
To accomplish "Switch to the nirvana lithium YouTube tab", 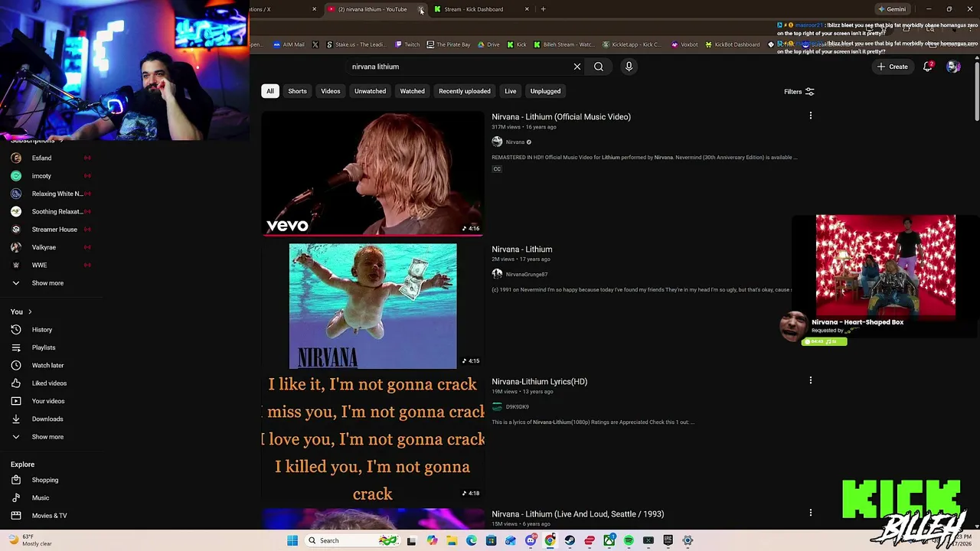I will [371, 9].
